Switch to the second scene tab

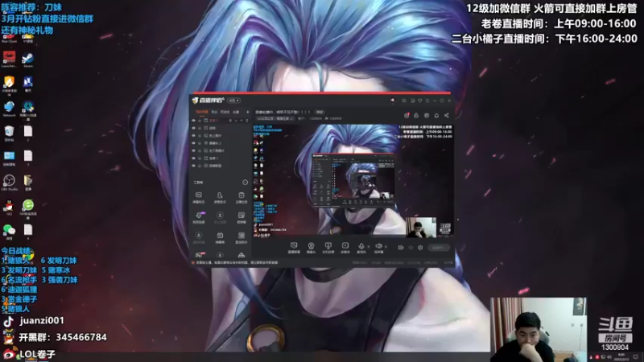tap(214, 112)
